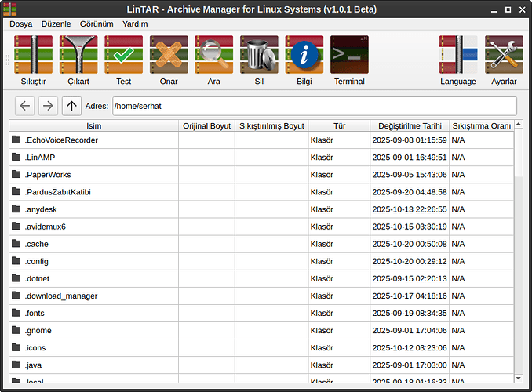Screen dimensions: 532x392
Task: Run the archive Test tool
Action: point(123,55)
